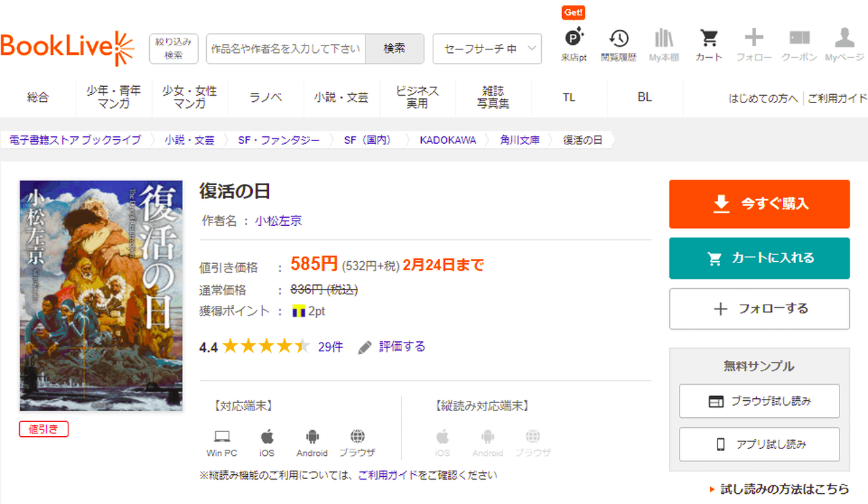The height and width of the screenshot is (504, 868).
Task: Select the 少年・青年マンガ category tab
Action: 114,97
